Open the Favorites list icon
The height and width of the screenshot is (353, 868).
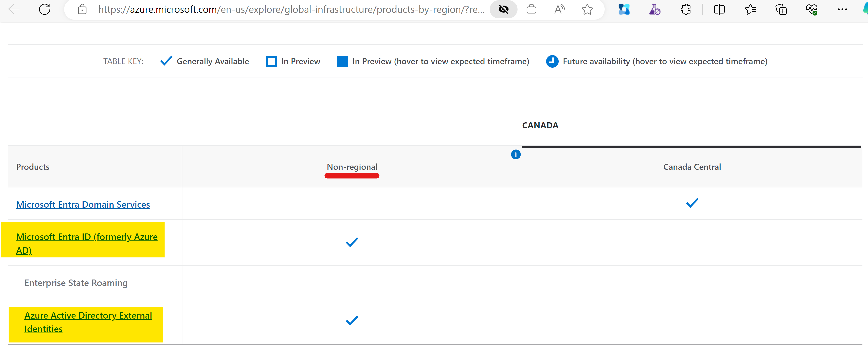pyautogui.click(x=750, y=10)
